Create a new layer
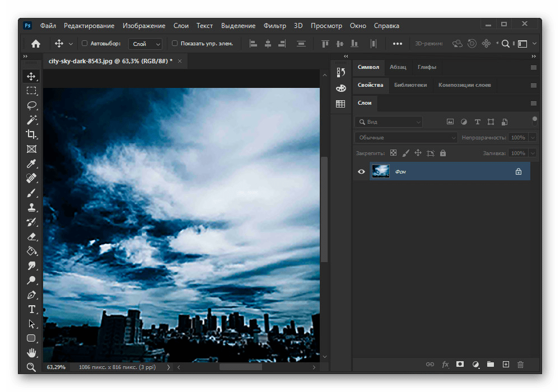 point(506,364)
